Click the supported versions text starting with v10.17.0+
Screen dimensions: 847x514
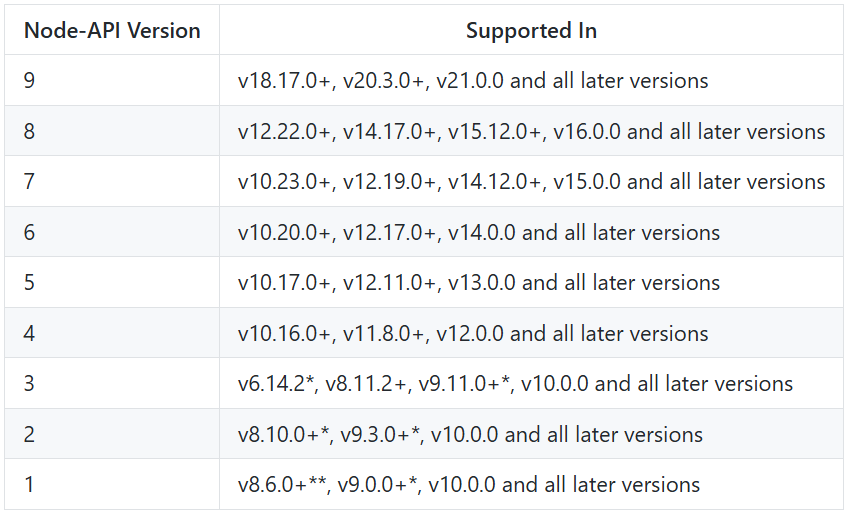tap(479, 283)
